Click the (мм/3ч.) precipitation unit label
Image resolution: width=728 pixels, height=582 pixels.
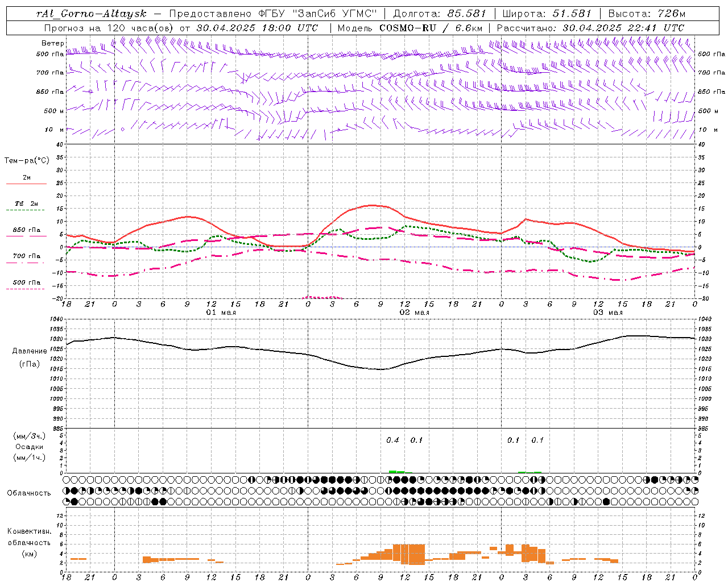30,436
